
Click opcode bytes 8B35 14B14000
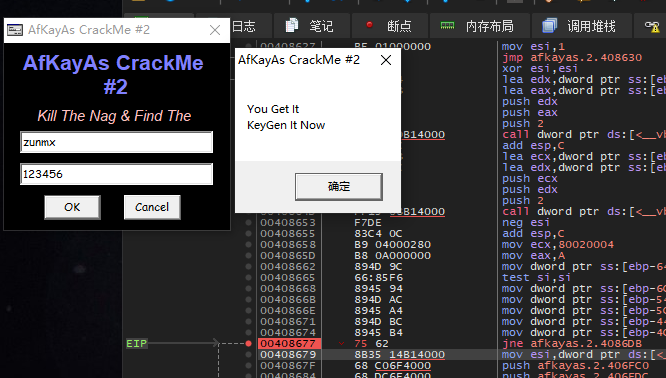(x=400, y=355)
